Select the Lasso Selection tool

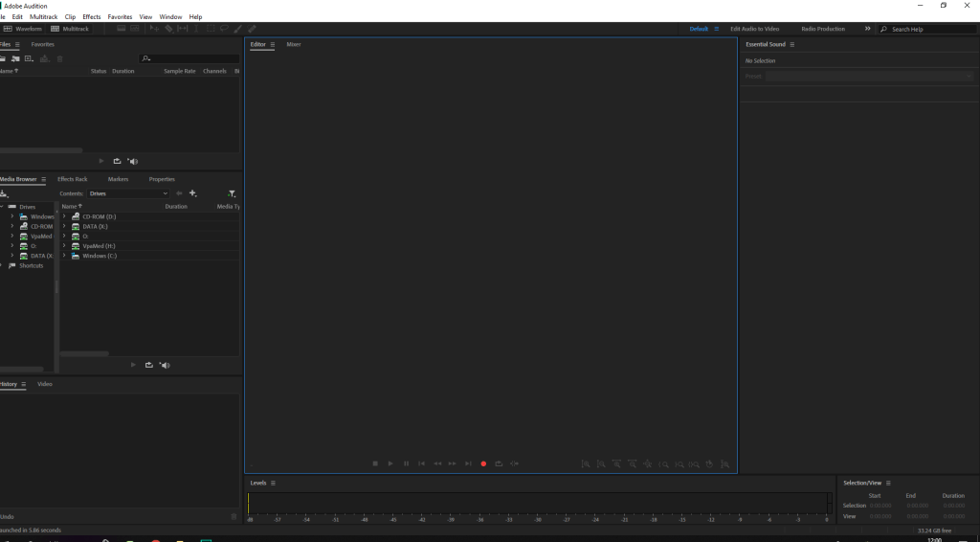coord(223,29)
